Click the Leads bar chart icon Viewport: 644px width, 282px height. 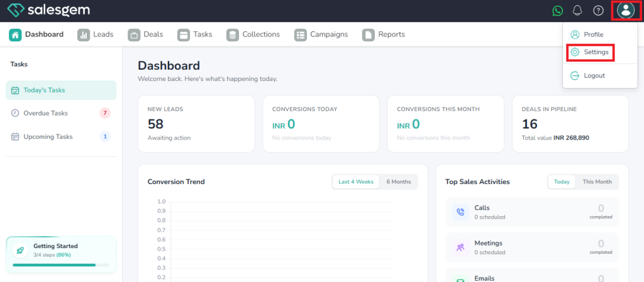click(x=84, y=35)
